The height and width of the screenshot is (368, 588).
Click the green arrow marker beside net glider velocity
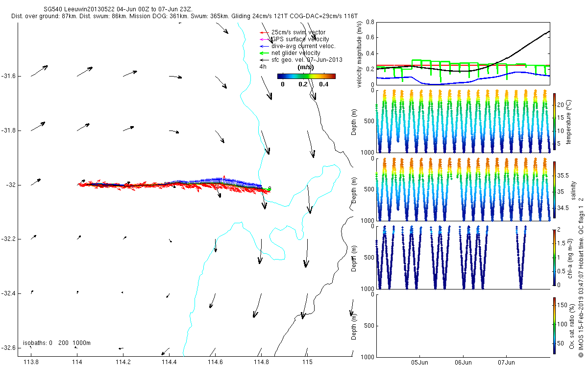click(x=264, y=53)
